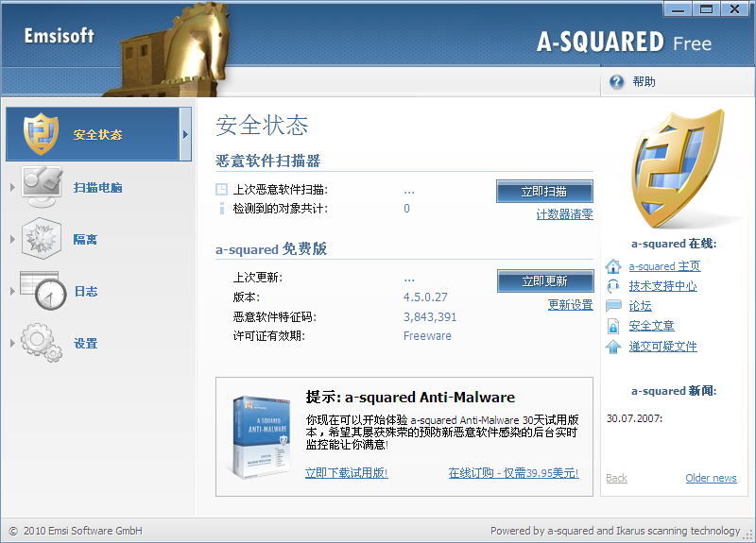Select the 安全状态 menu item
This screenshot has height=543, width=756.
tap(98, 134)
